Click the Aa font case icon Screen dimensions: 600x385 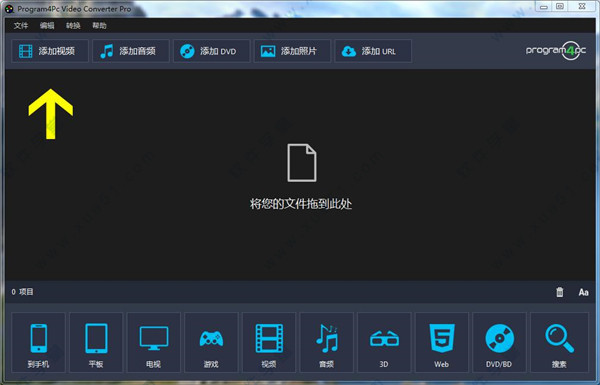[583, 292]
